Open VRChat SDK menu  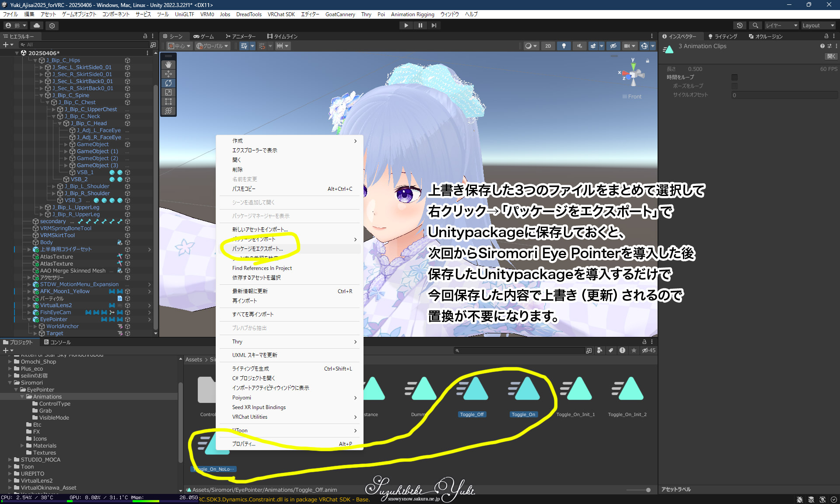click(281, 14)
